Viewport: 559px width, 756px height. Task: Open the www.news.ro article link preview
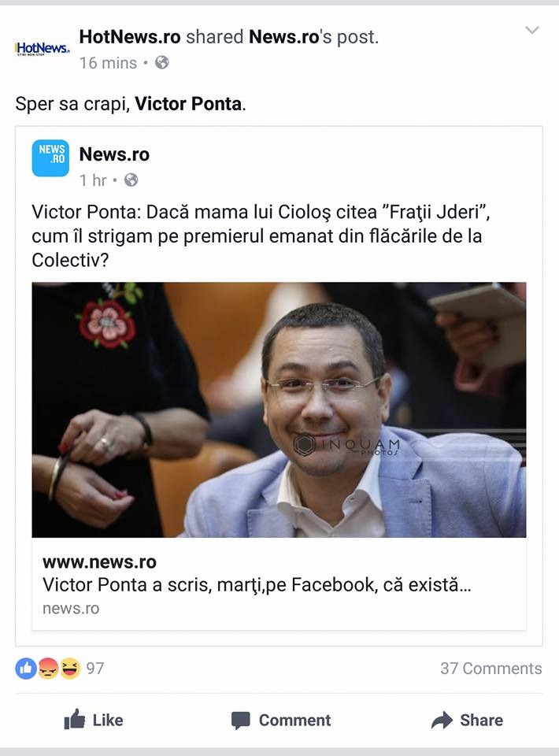coord(279,584)
